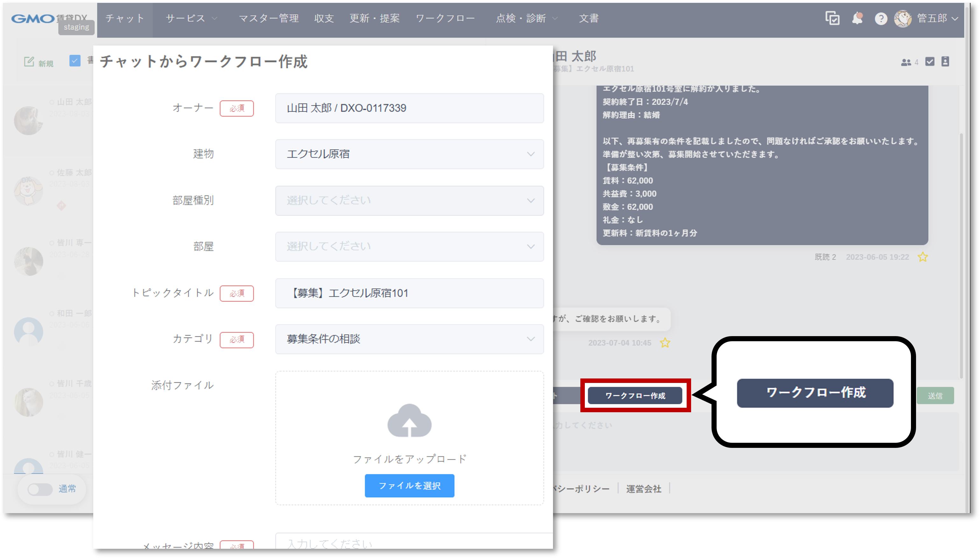Click the トピックタイトル input field
Viewport: 980px width, 558px height.
pos(409,293)
